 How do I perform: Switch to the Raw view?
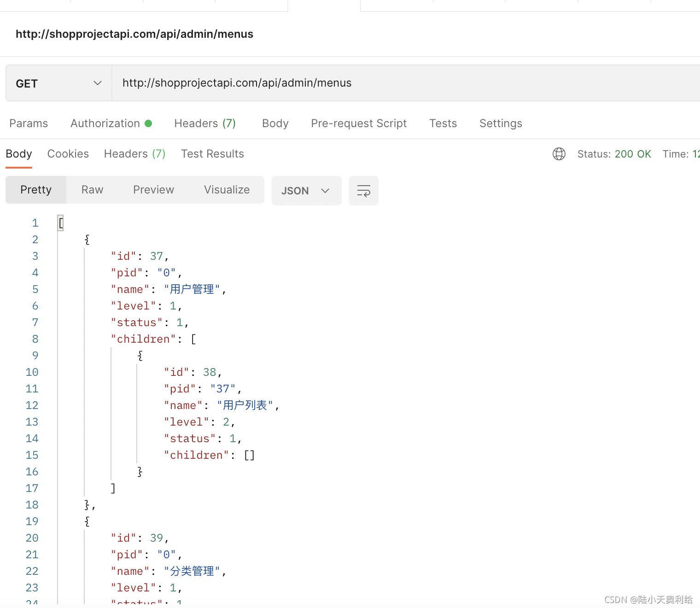click(x=92, y=190)
